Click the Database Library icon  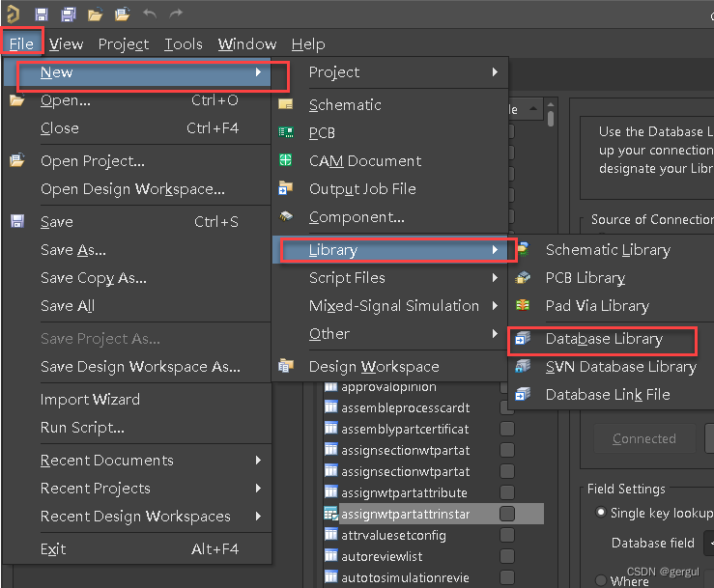pos(523,338)
